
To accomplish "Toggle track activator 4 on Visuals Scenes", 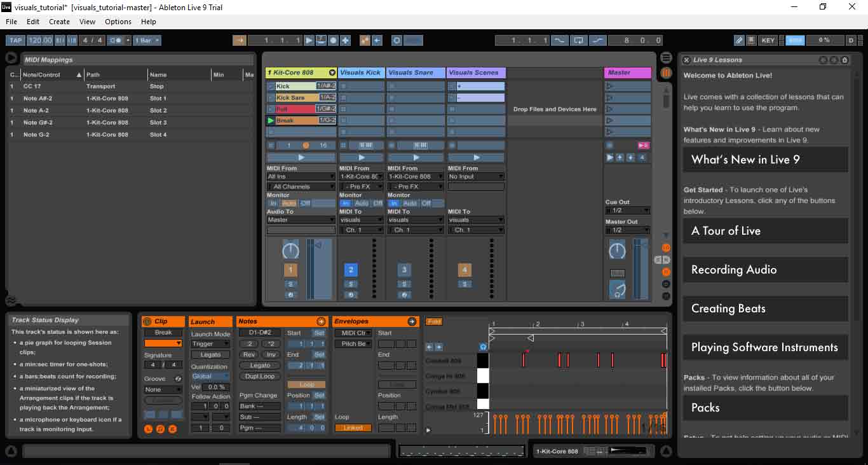I will 465,270.
